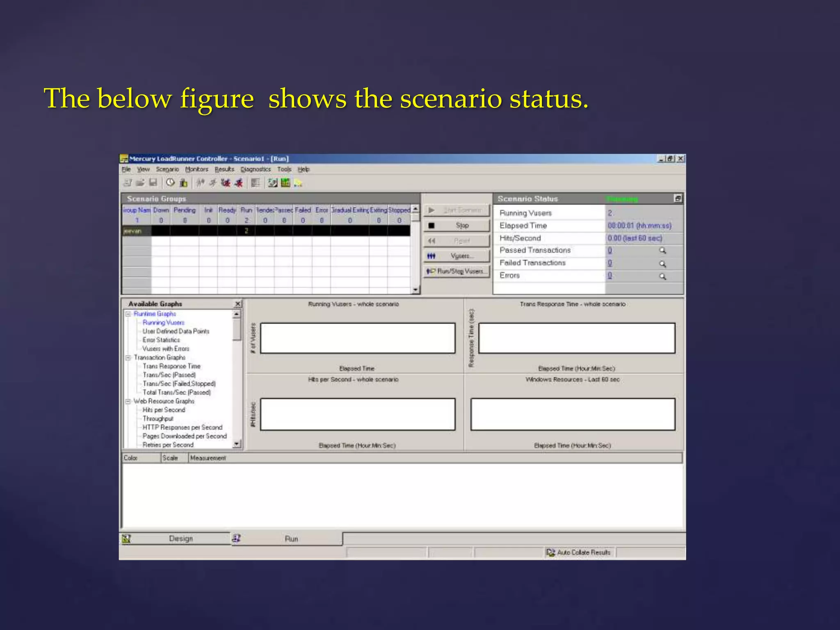Select Throughput in the graph tree
The width and height of the screenshot is (840, 630).
point(158,419)
